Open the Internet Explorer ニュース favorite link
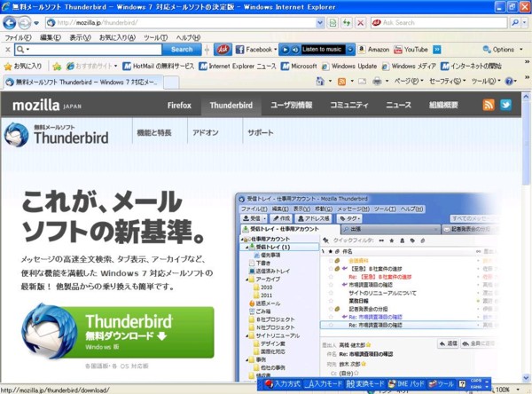 point(238,67)
